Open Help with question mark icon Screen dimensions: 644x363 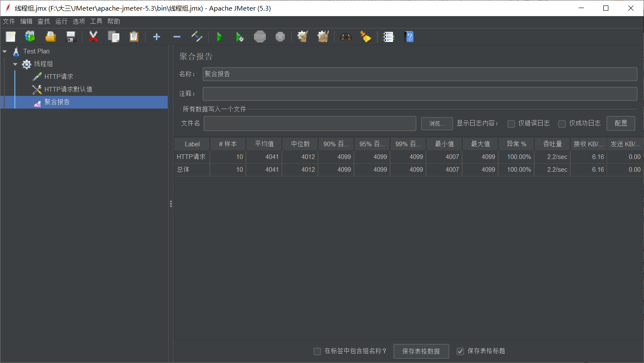coord(409,37)
